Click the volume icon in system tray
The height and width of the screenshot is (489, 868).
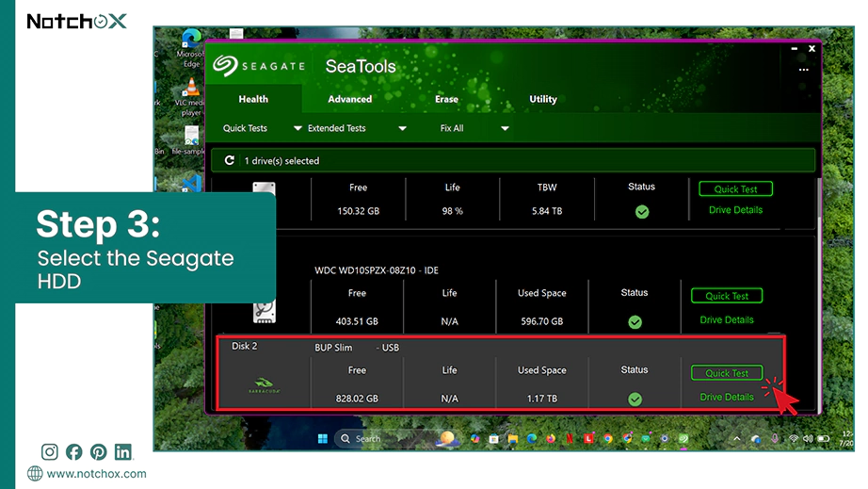click(x=808, y=439)
